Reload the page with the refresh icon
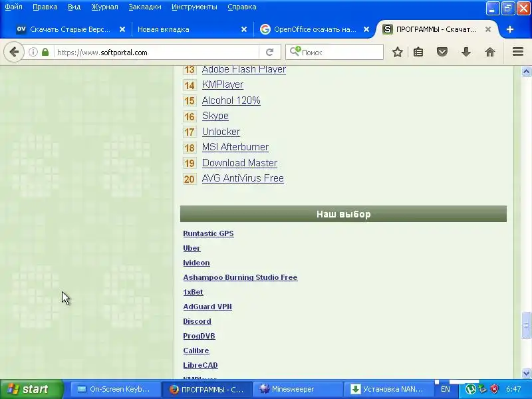 coord(270,53)
